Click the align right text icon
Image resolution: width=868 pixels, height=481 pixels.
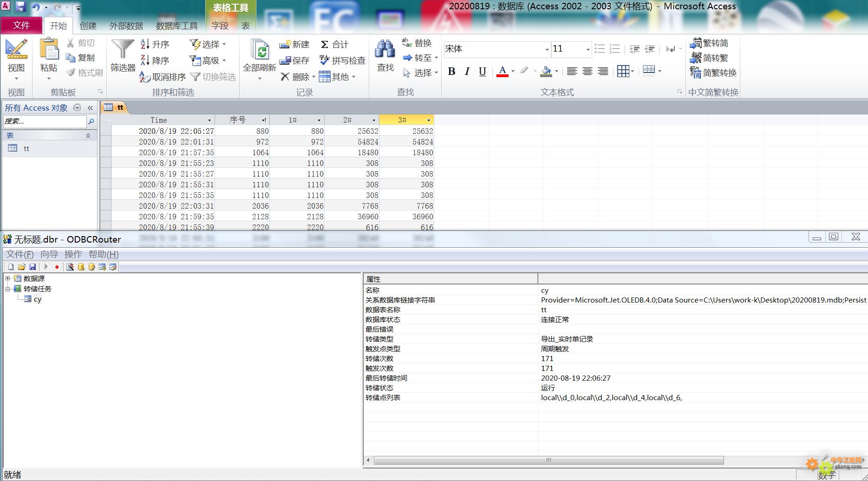pos(603,71)
